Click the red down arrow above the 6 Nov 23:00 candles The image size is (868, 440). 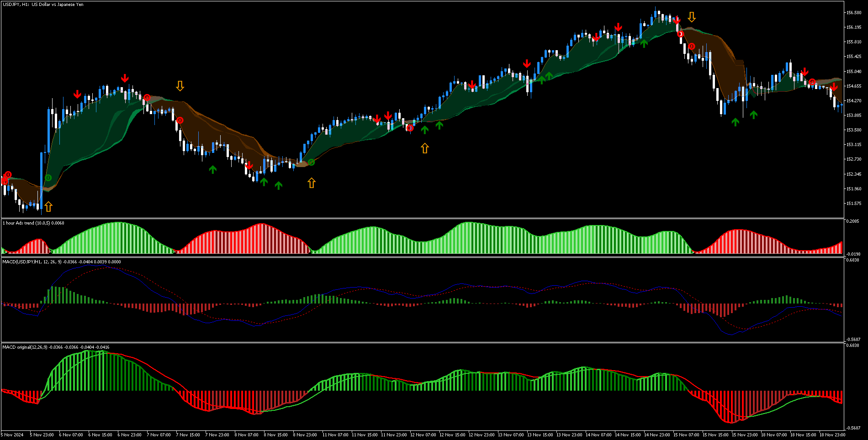coord(125,79)
